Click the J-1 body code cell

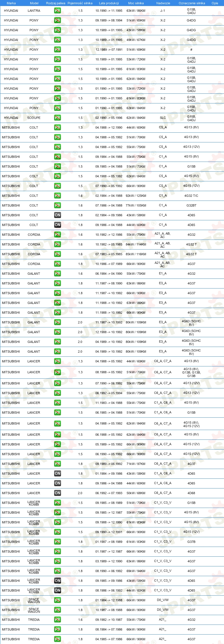pyautogui.click(x=163, y=11)
